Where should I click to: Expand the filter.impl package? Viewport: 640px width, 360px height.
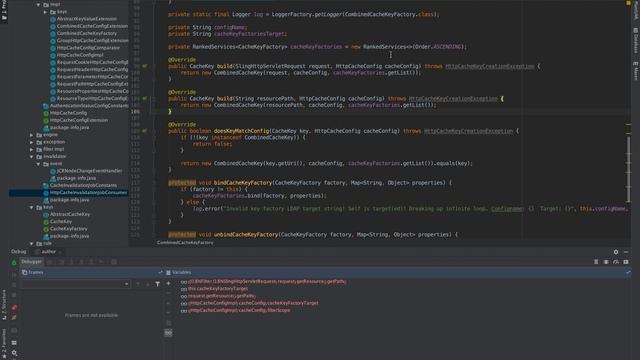(x=31, y=149)
